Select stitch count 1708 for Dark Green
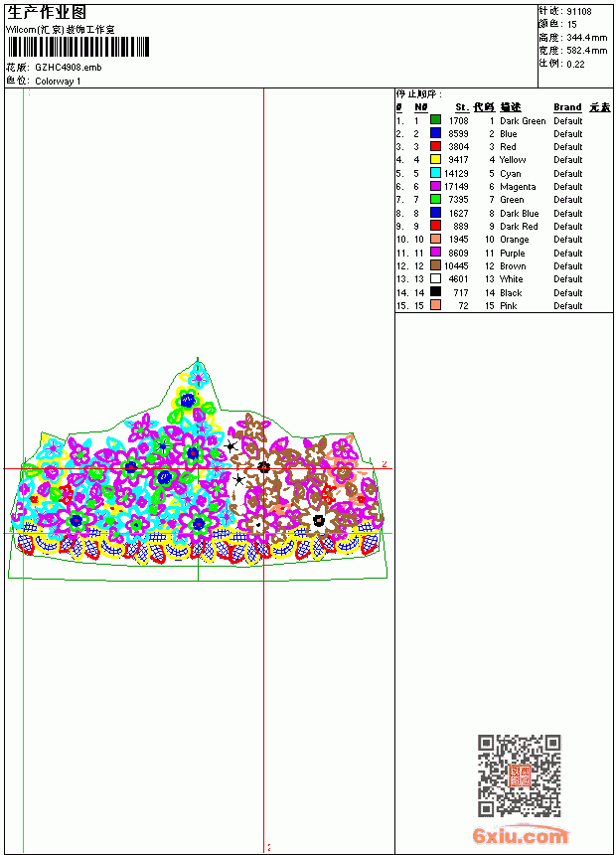 [x=458, y=120]
